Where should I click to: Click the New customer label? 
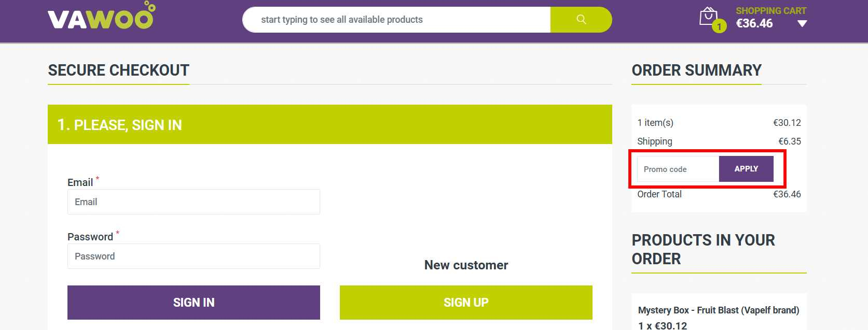tap(466, 265)
